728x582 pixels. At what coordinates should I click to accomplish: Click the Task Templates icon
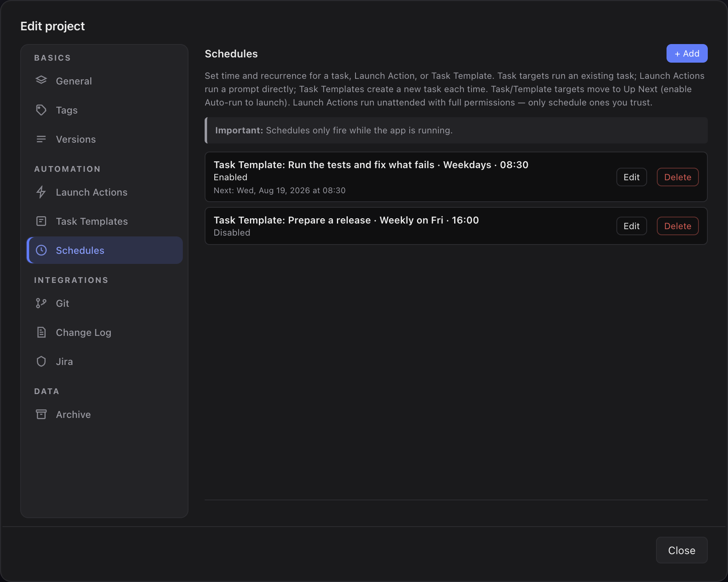[x=41, y=221]
